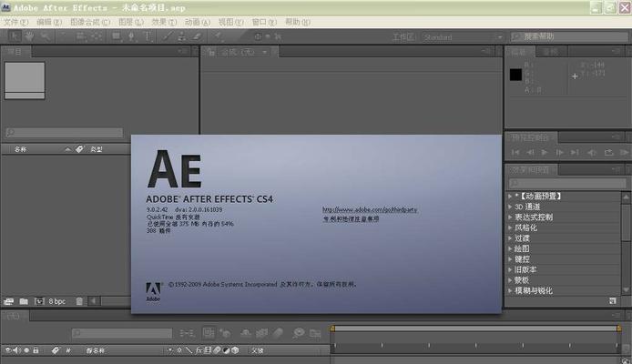The image size is (632, 364).
Task: Jump to first frame in preview panel
Action: pyautogui.click(x=515, y=152)
